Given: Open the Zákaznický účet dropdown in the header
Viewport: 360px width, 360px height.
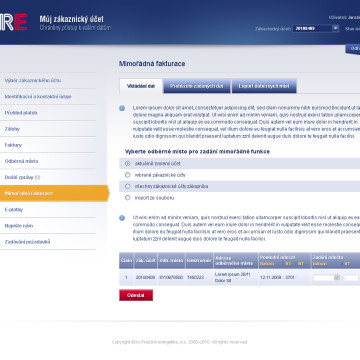Looking at the screenshot, I should coord(316,29).
